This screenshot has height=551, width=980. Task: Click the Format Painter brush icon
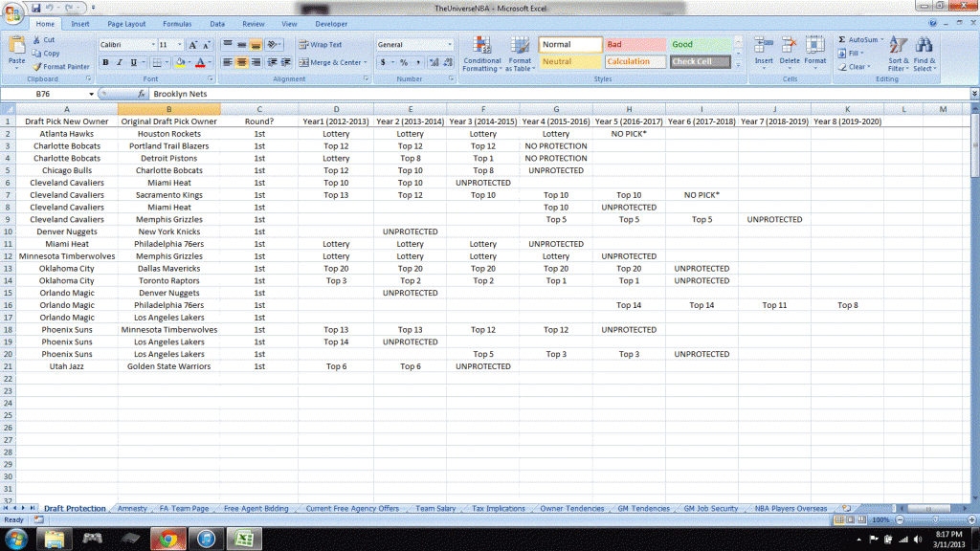[x=37, y=67]
